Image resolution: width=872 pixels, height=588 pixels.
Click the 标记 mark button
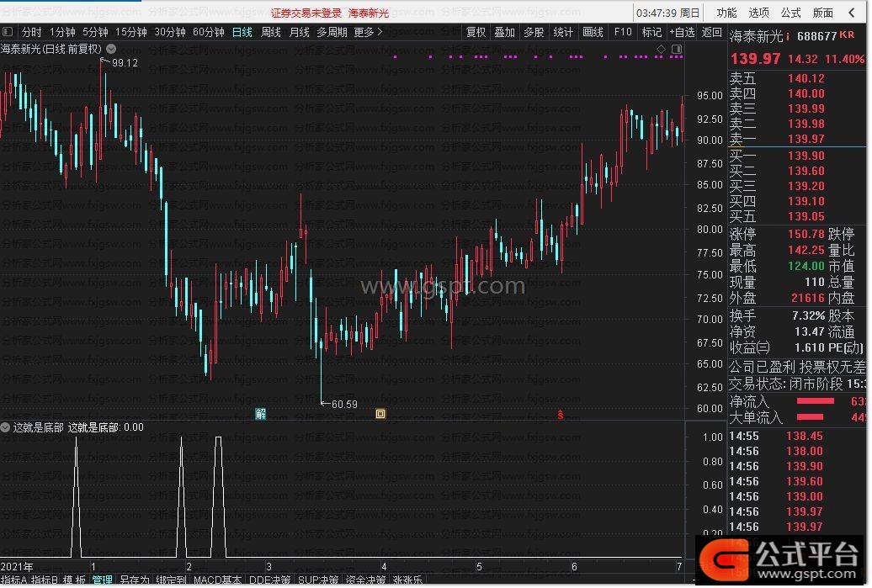(651, 32)
